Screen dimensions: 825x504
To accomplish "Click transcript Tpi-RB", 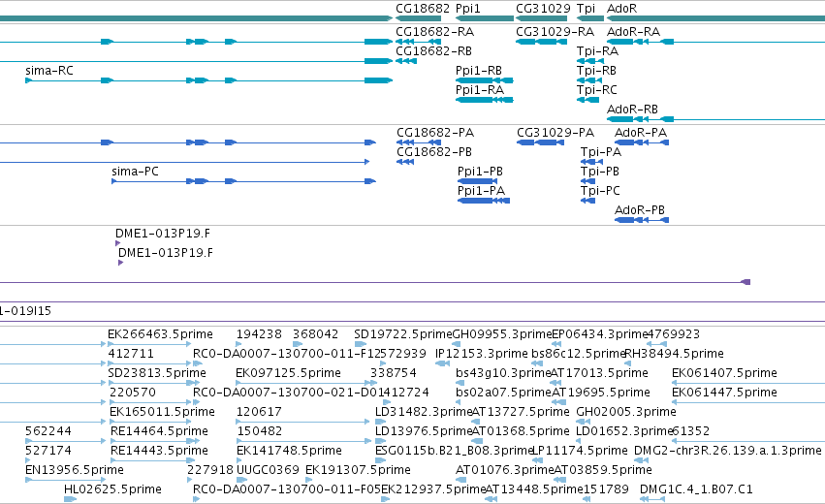I will point(596,71).
